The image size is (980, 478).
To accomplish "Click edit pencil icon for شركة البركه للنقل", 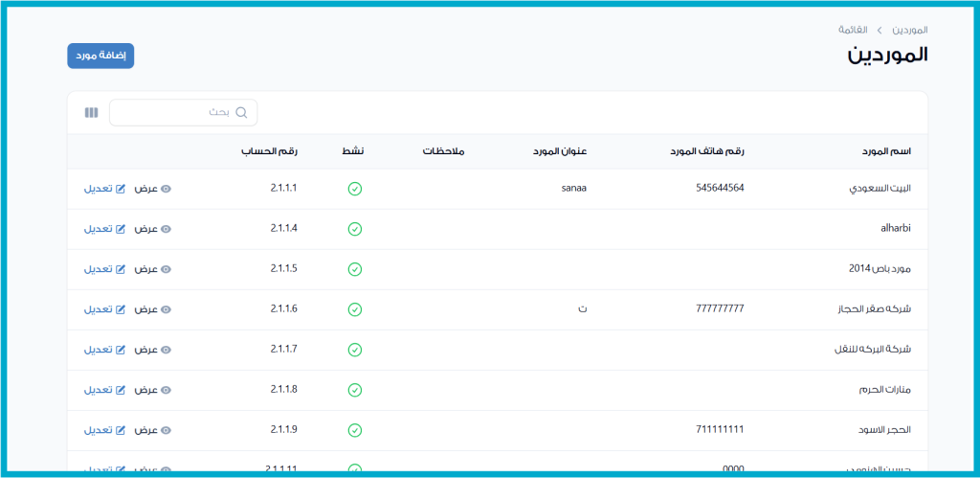I will coord(121,350).
